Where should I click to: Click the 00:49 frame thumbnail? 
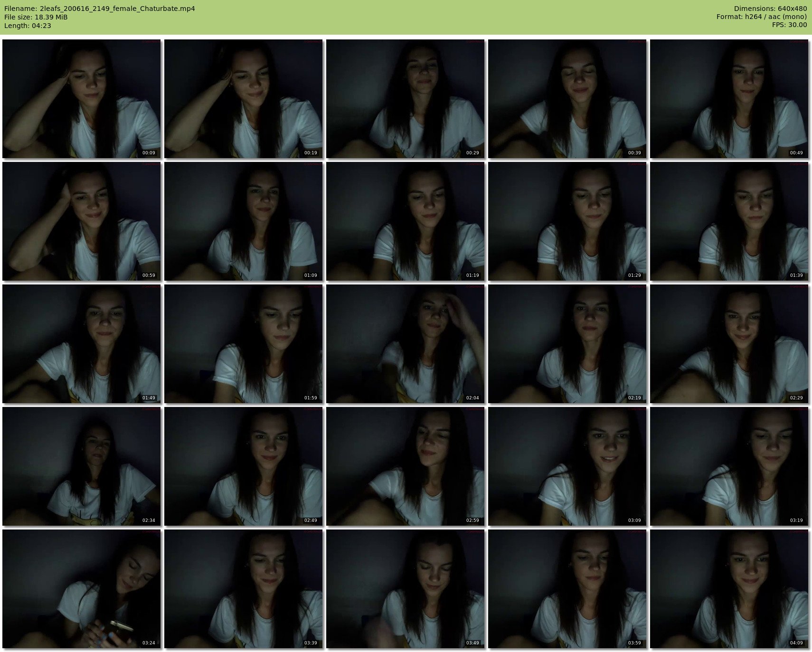729,99
